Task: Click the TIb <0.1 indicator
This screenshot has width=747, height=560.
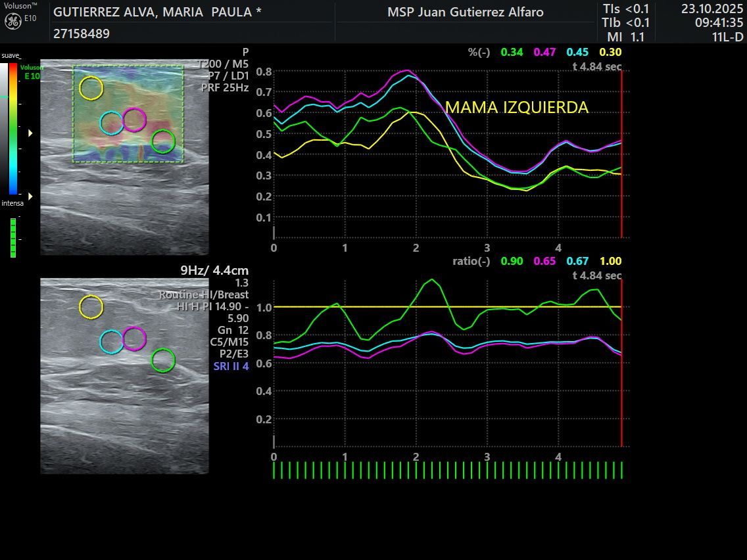Action: [625, 22]
